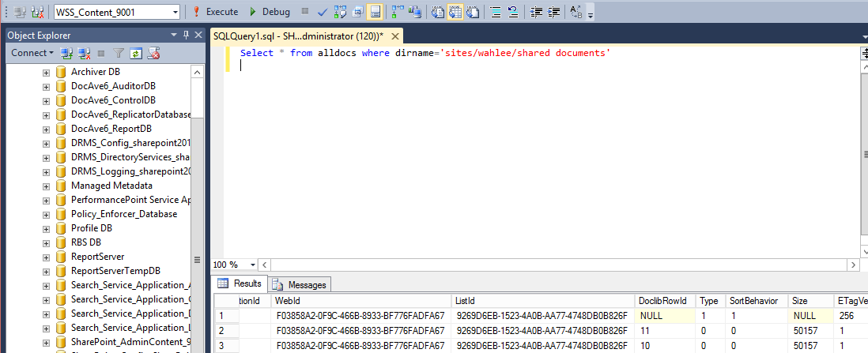Viewport: 868px width, 353px height.
Task: Click inside the SQL query editor text
Action: tap(425, 53)
